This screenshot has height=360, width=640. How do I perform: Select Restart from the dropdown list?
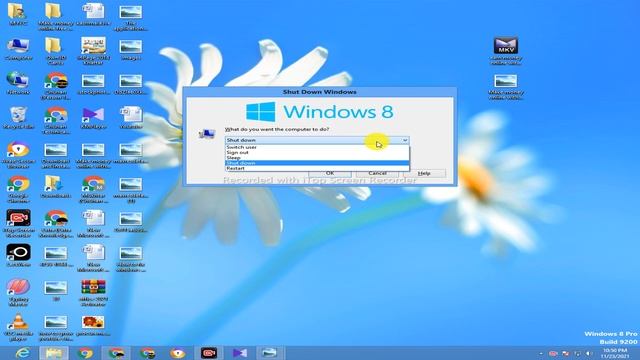pos(317,168)
